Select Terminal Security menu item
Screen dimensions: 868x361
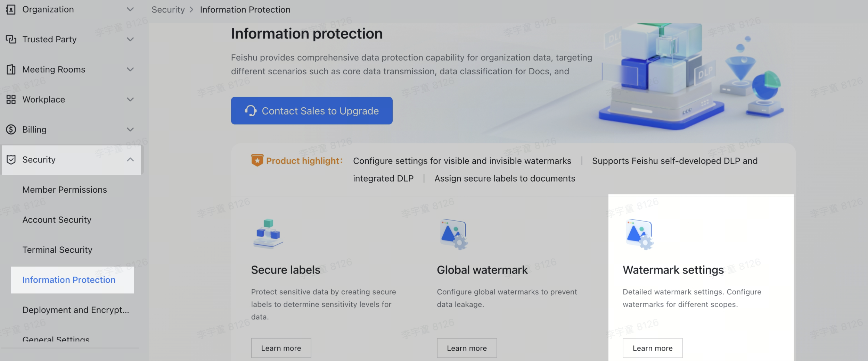point(57,250)
